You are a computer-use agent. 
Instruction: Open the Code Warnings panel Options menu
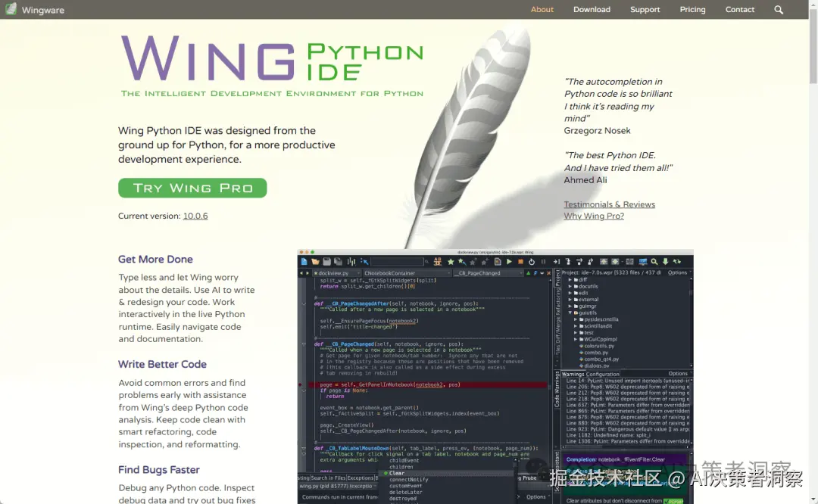click(679, 374)
